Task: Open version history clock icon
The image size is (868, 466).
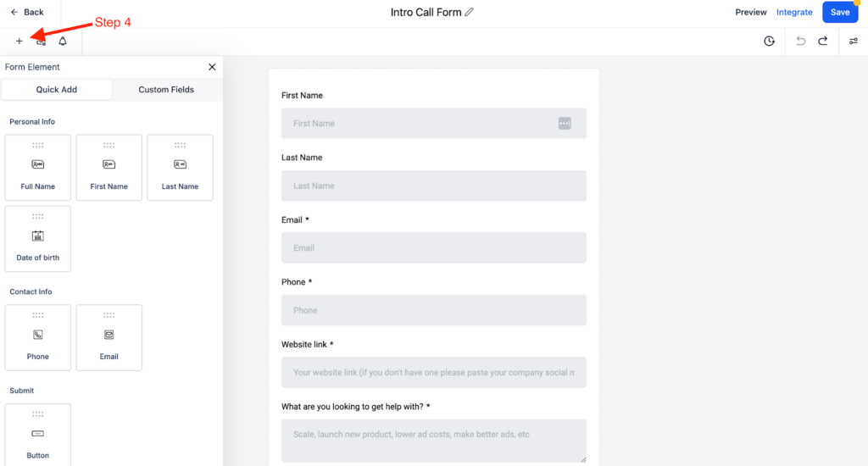Action: pos(769,41)
